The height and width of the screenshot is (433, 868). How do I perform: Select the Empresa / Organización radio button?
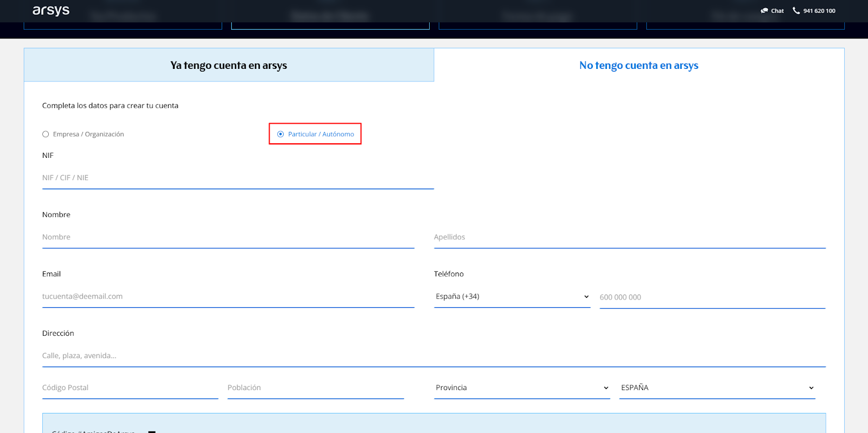(46, 134)
